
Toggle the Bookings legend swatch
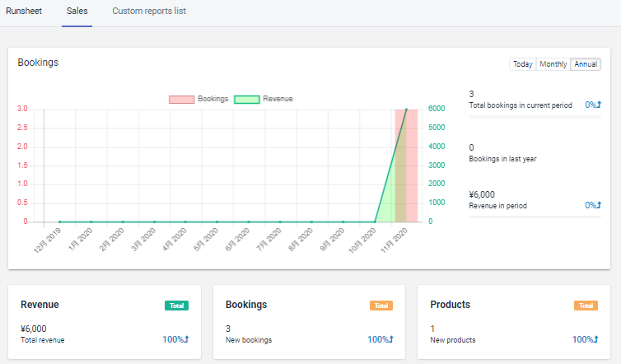(181, 99)
